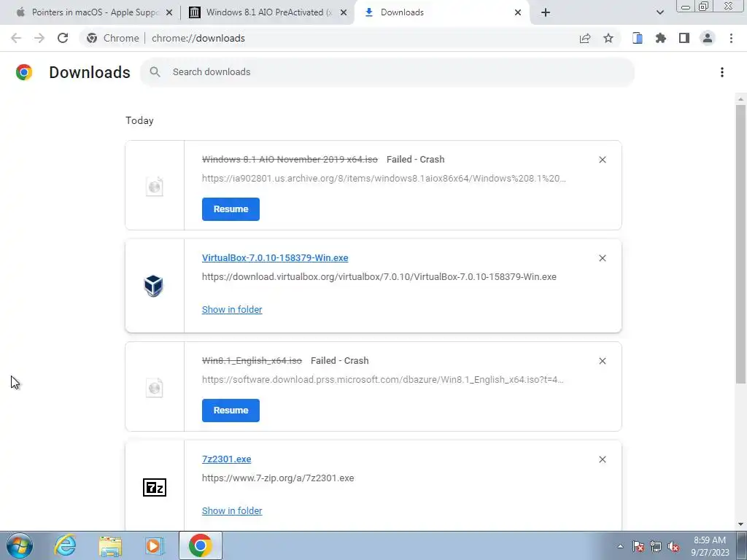The height and width of the screenshot is (560, 747).
Task: Close the Downloads tab
Action: (518, 13)
